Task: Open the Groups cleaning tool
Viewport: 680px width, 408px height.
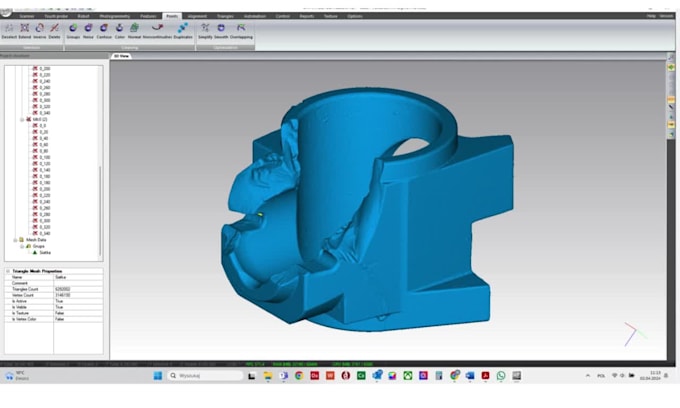Action: [73, 28]
